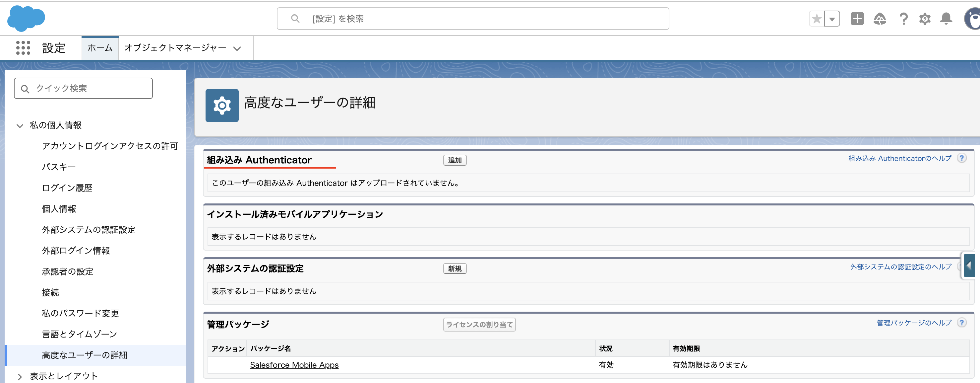Screen dimensions: 980x383
Task: Click the 追加 button for Authenticator
Action: tap(455, 160)
